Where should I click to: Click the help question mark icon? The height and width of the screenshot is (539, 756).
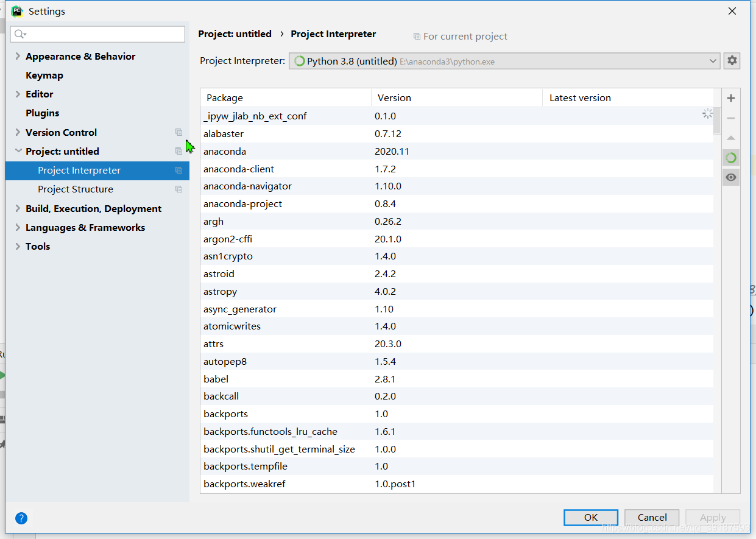[x=21, y=518]
